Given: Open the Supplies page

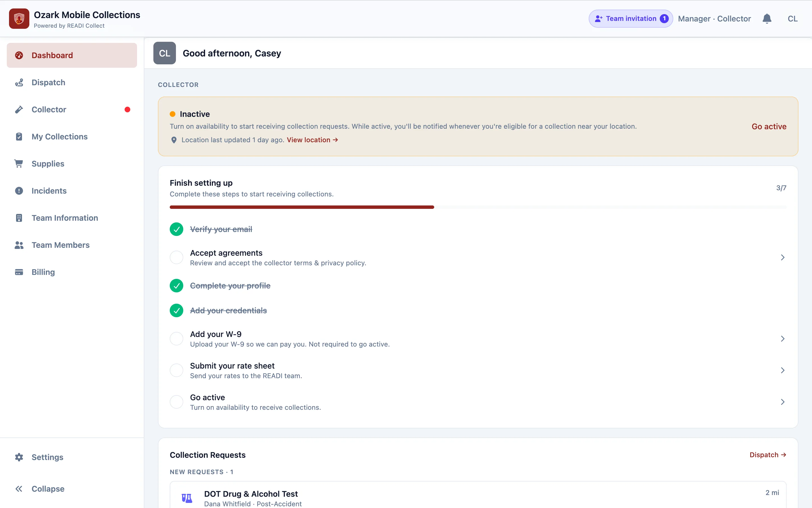Looking at the screenshot, I should tap(72, 164).
